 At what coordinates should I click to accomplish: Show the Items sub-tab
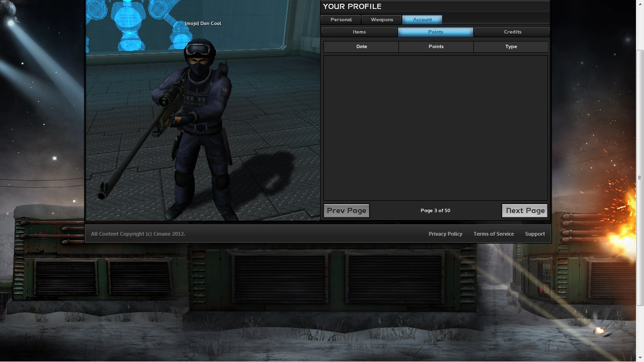[359, 32]
